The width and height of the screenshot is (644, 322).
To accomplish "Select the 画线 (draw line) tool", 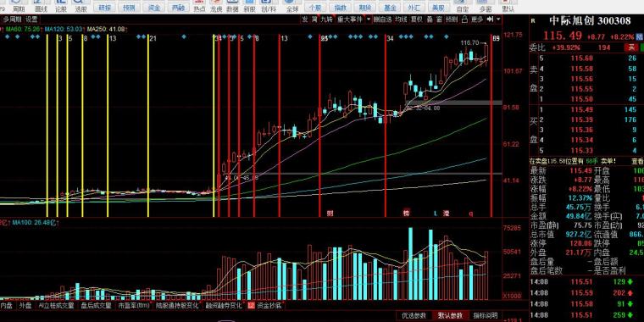I will click(41, 6).
